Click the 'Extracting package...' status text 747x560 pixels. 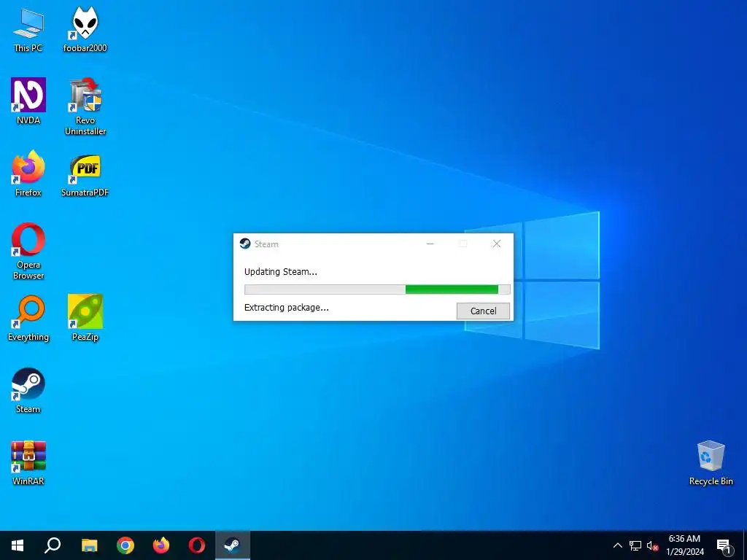[286, 308]
